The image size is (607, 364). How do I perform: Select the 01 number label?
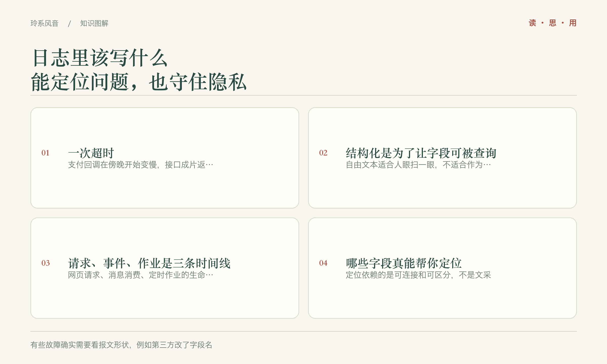[x=46, y=153]
